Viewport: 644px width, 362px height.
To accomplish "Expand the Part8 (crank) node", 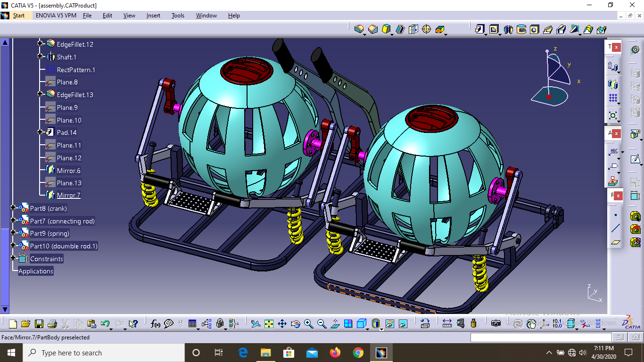I will pos(13,207).
